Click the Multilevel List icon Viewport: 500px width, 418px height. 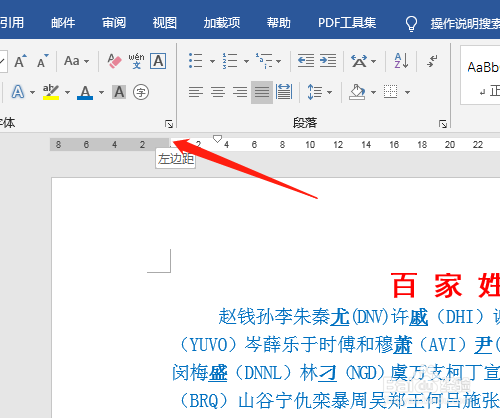point(264,61)
